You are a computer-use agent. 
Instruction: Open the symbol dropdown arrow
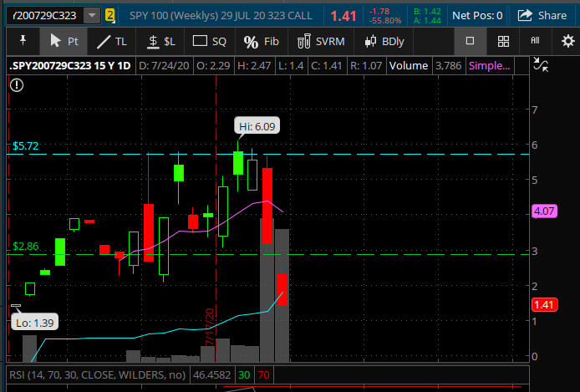[92, 16]
